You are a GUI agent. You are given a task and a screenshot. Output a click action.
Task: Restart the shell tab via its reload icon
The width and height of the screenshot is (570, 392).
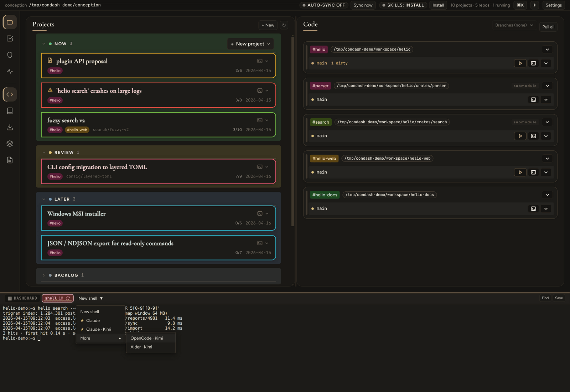coord(68,298)
